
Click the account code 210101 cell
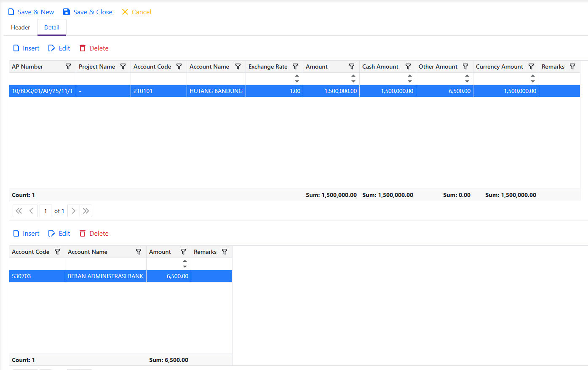[x=159, y=91]
